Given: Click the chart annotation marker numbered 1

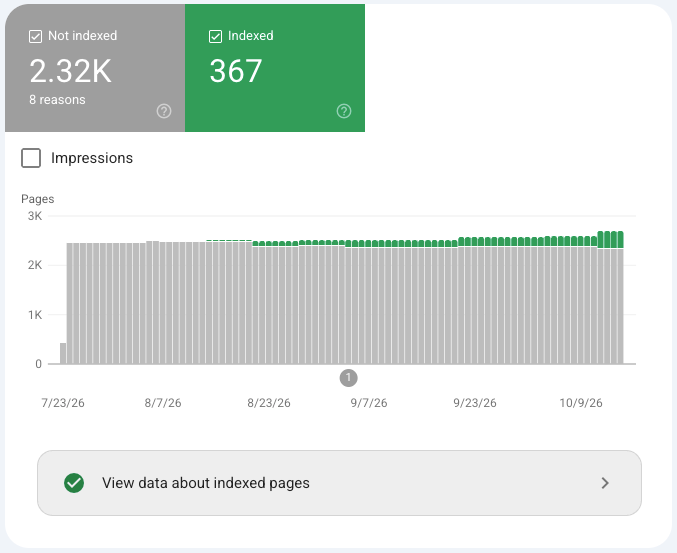Looking at the screenshot, I should click(x=348, y=378).
